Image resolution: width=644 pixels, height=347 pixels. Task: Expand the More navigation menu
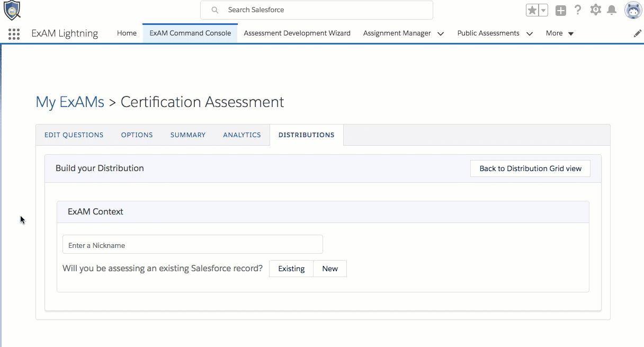560,33
